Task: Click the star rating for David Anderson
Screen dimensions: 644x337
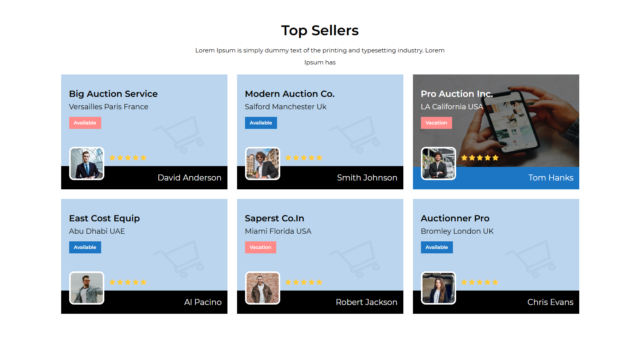Action: click(x=128, y=158)
